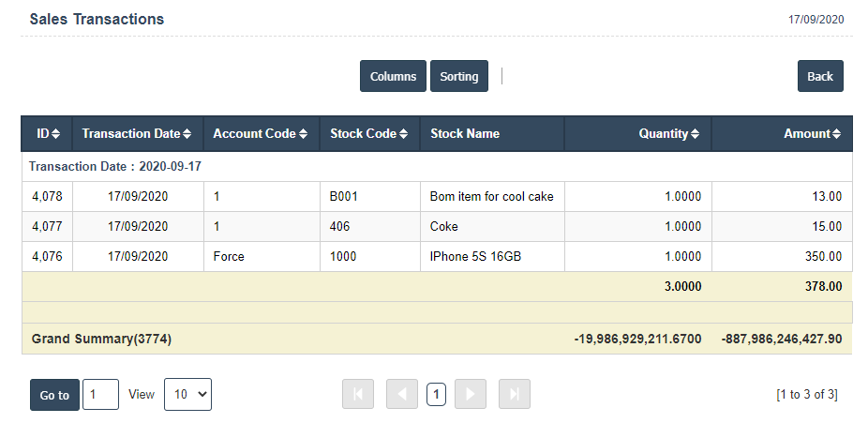Click the ID column sort arrows

(56, 134)
